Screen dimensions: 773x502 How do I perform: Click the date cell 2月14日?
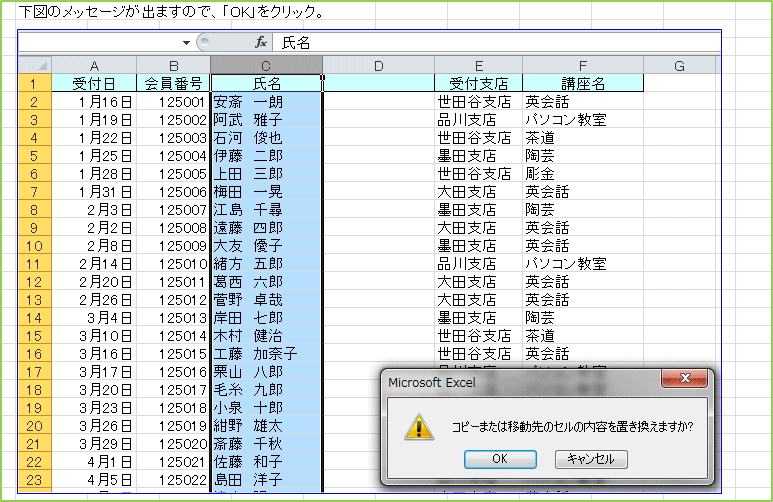94,264
